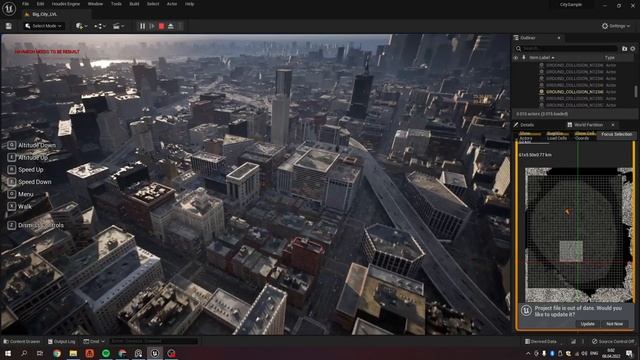Screen dimensions: 640x360
Task: Open File Explorer from the taskbar
Action: click(x=73, y=353)
